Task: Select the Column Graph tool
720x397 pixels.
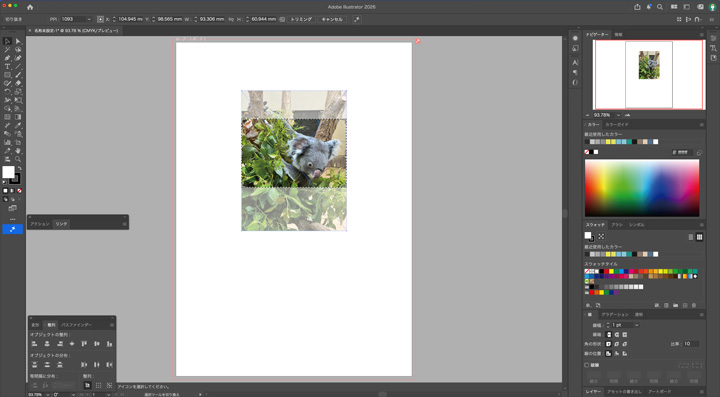Action: tap(7, 142)
